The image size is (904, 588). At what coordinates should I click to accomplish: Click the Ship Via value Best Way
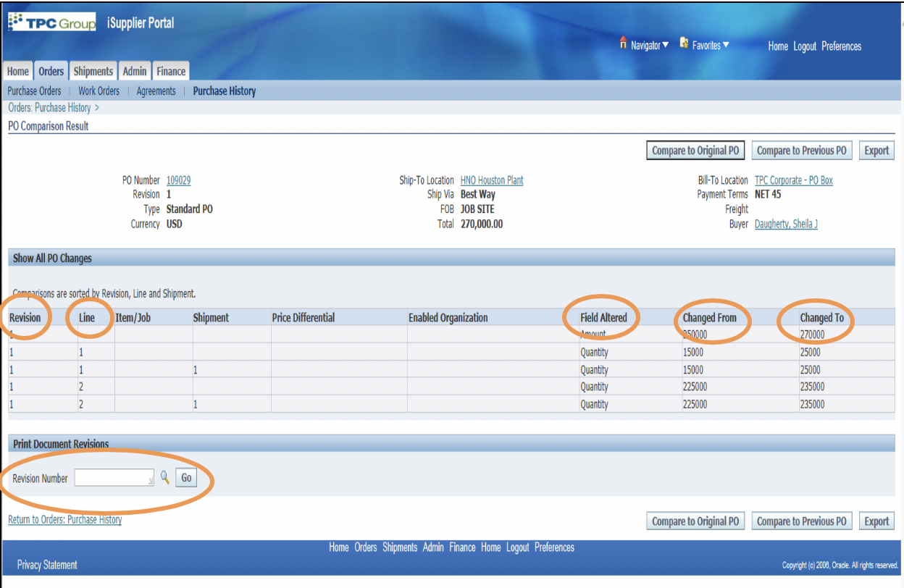coord(478,194)
